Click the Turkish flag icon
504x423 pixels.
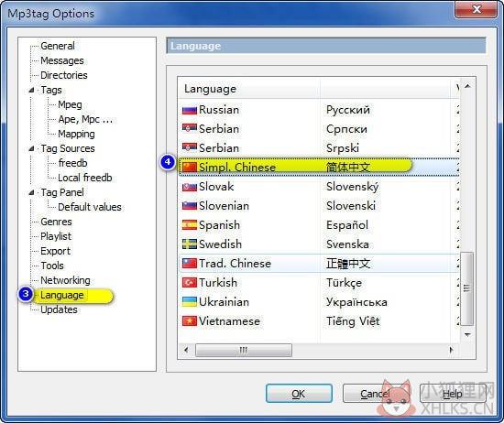pos(190,283)
